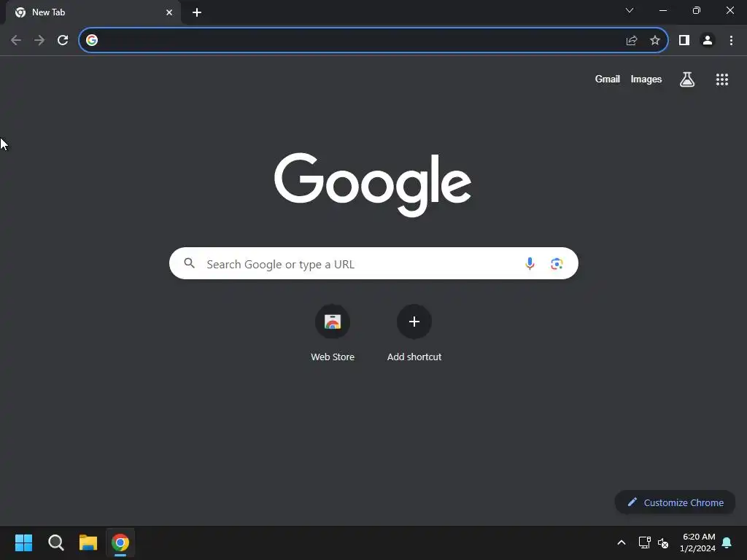Screen dimensions: 747x560
Task: Click the muted volume tray icon
Action: (662, 542)
